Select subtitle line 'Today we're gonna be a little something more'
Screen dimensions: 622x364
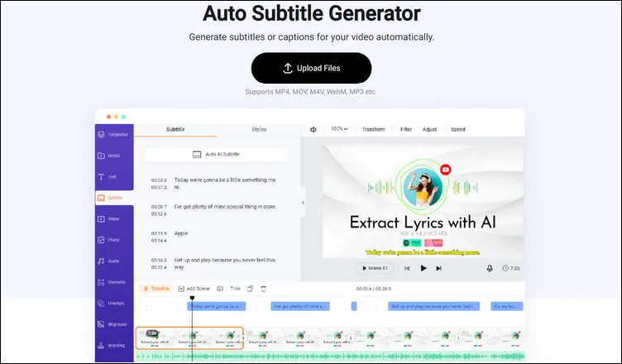(x=225, y=184)
